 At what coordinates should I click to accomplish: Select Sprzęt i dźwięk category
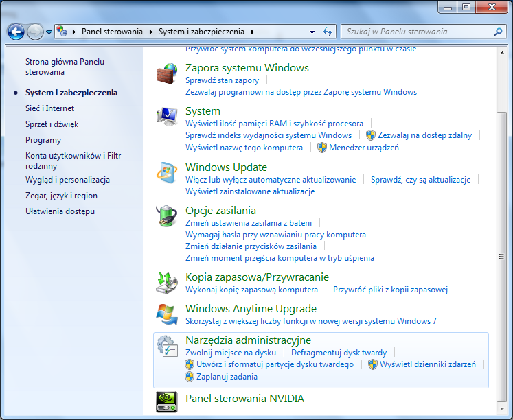tap(52, 124)
